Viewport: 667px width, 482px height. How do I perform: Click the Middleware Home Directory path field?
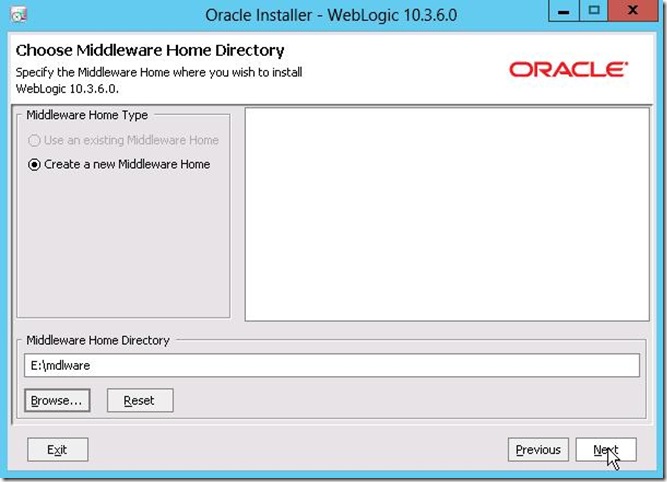click(x=332, y=365)
